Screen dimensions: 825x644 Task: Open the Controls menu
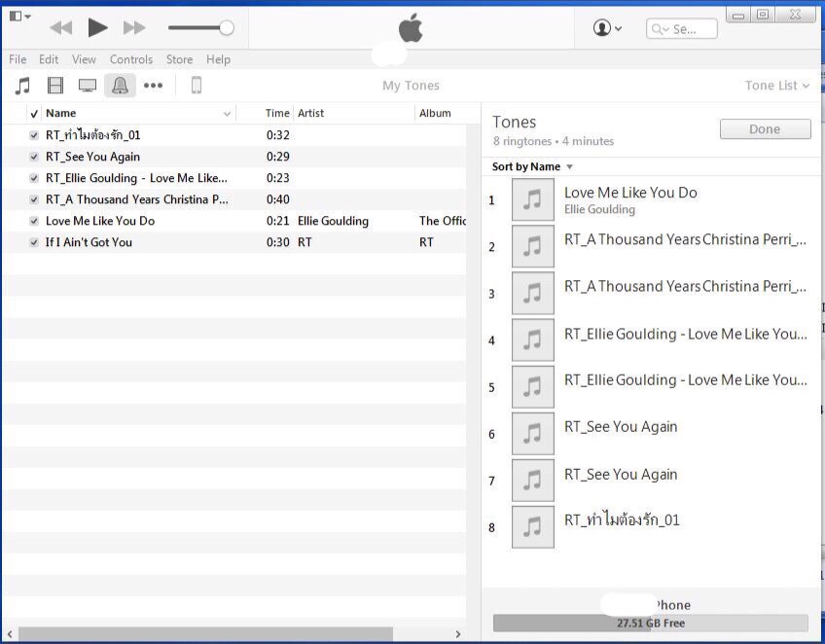click(131, 59)
